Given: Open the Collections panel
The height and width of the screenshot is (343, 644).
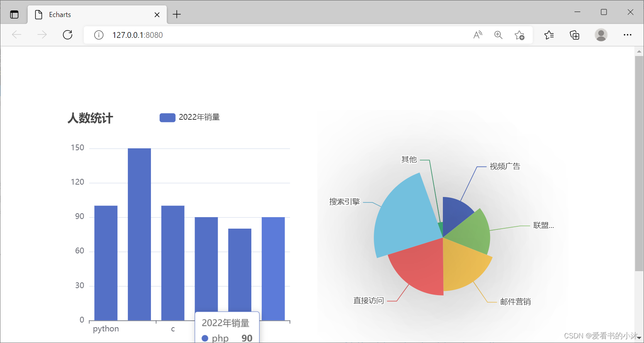Looking at the screenshot, I should point(575,35).
